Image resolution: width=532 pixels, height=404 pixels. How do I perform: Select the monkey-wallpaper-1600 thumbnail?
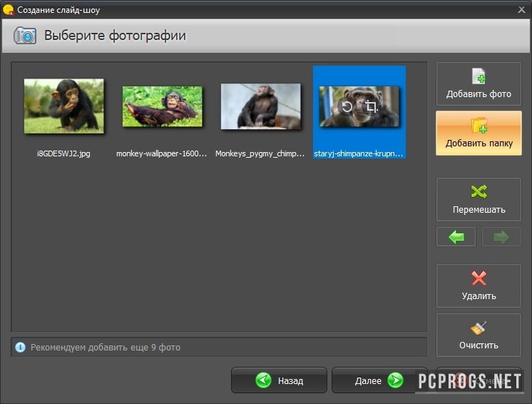(x=162, y=106)
